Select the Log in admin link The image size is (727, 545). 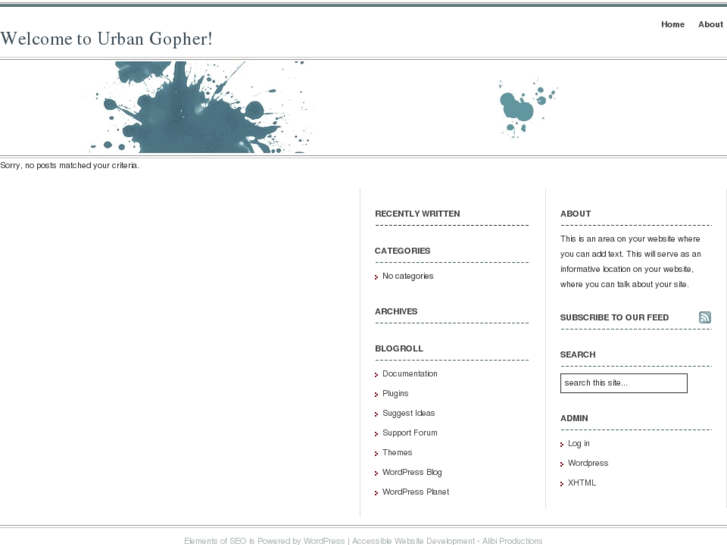(x=579, y=443)
